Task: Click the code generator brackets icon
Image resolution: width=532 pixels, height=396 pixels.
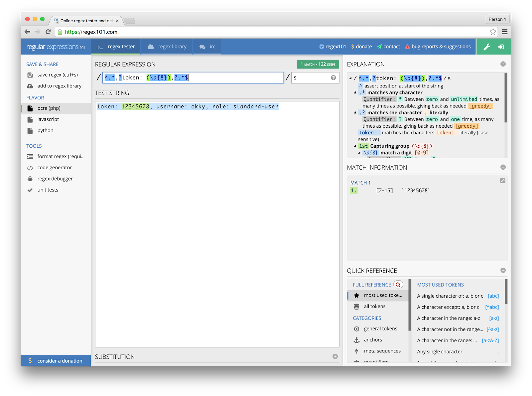Action: (x=30, y=168)
